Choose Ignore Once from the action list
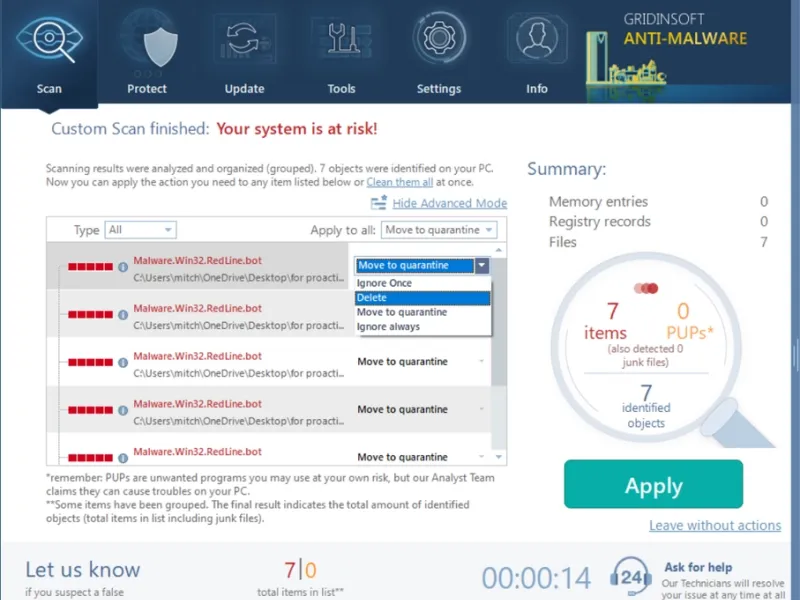The height and width of the screenshot is (600, 800). click(x=422, y=283)
